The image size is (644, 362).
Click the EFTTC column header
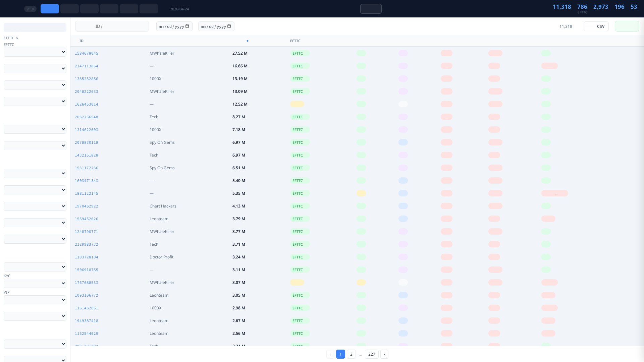point(295,41)
